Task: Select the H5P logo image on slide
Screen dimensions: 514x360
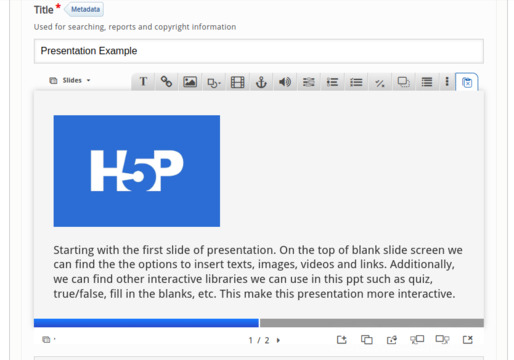Action: [x=137, y=171]
